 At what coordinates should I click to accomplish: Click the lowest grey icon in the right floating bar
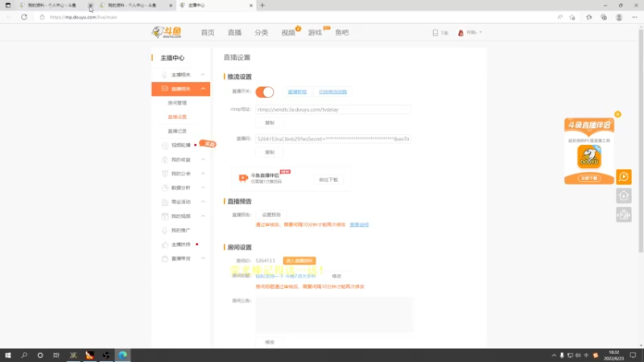click(x=623, y=215)
